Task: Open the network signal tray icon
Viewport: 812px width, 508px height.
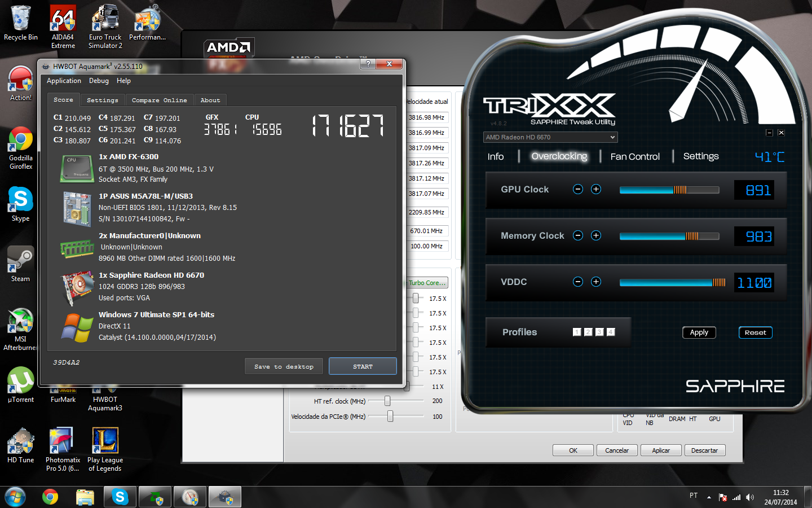Action: point(736,497)
